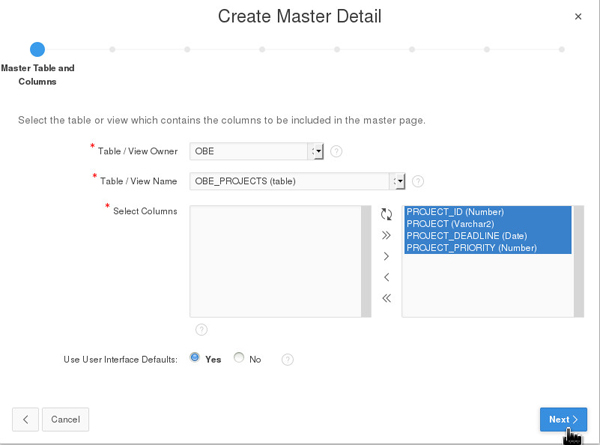Open help icon below Select Columns list
The image size is (600, 445).
(x=201, y=330)
